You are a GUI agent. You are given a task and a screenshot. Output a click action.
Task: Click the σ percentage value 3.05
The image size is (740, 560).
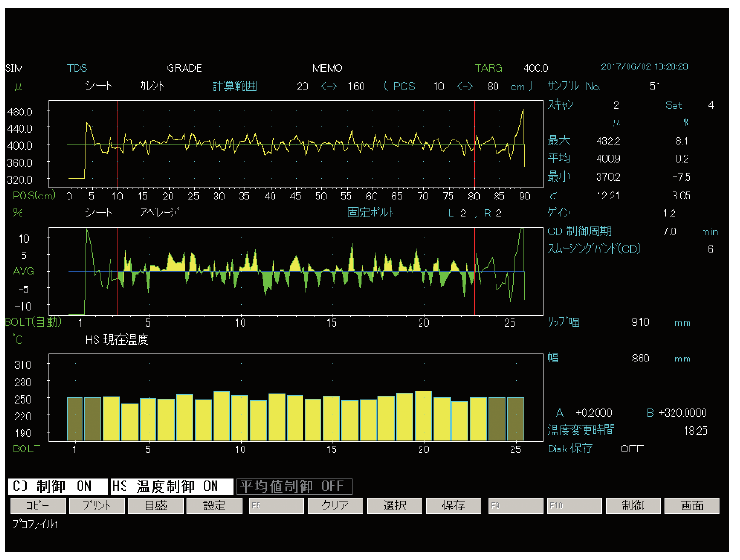click(681, 196)
